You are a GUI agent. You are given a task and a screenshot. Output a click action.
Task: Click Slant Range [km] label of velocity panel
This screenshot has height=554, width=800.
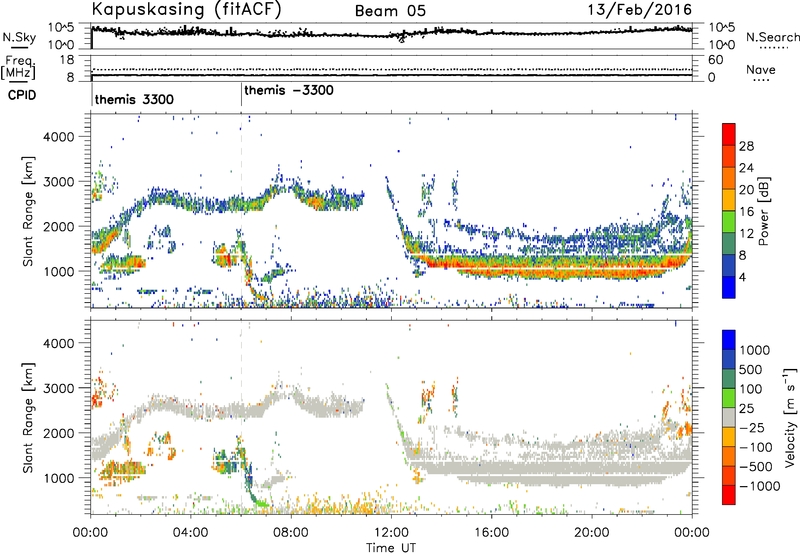click(28, 417)
